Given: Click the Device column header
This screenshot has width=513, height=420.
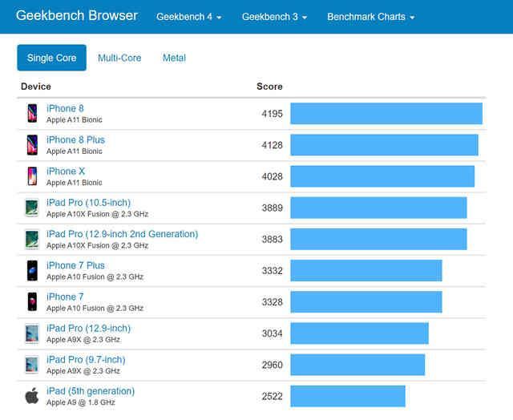Looking at the screenshot, I should (35, 87).
